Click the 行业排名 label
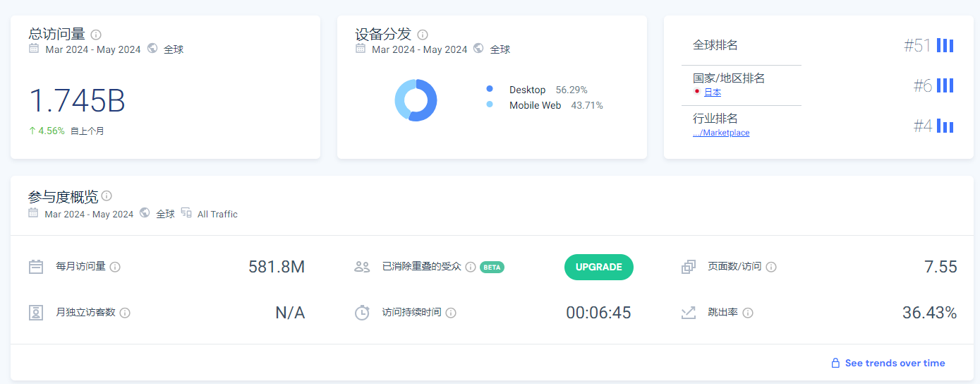Screen dimensions: 980x384 pos(715,119)
